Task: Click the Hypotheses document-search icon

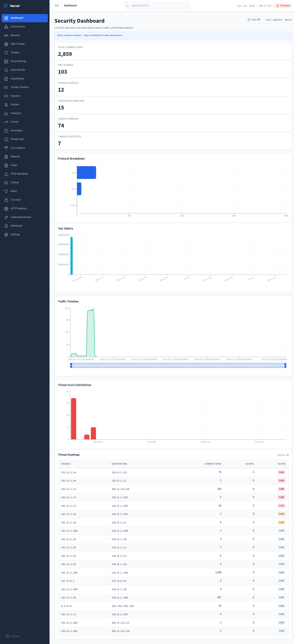Action: [6, 79]
